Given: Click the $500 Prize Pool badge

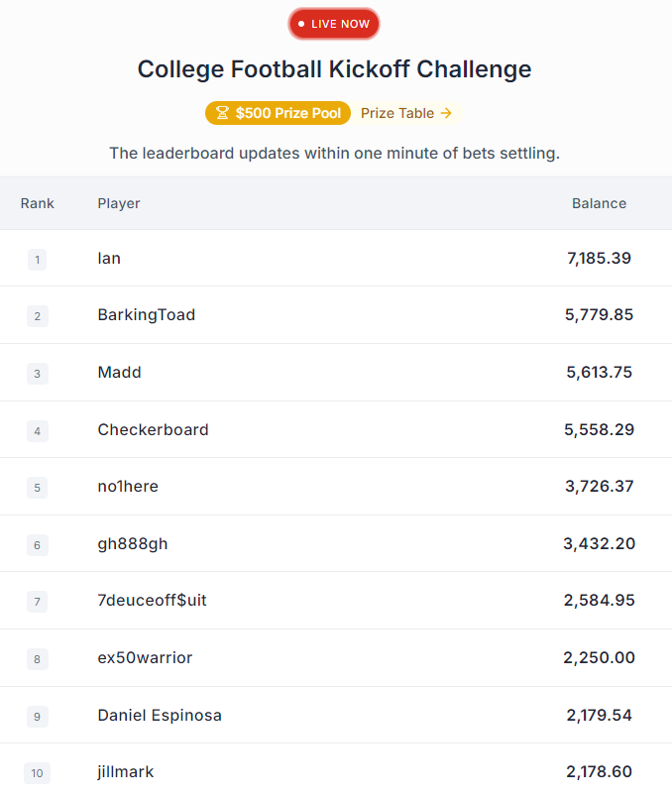Looking at the screenshot, I should pyautogui.click(x=279, y=113).
